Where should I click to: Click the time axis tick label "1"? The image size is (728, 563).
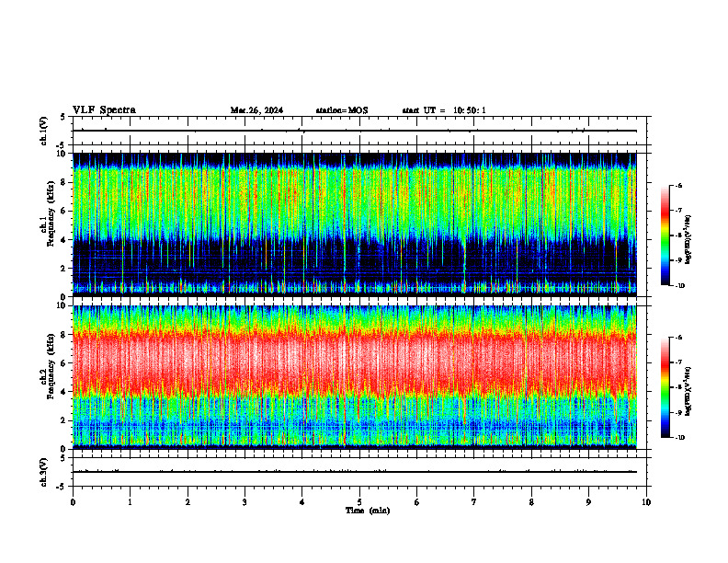(130, 502)
